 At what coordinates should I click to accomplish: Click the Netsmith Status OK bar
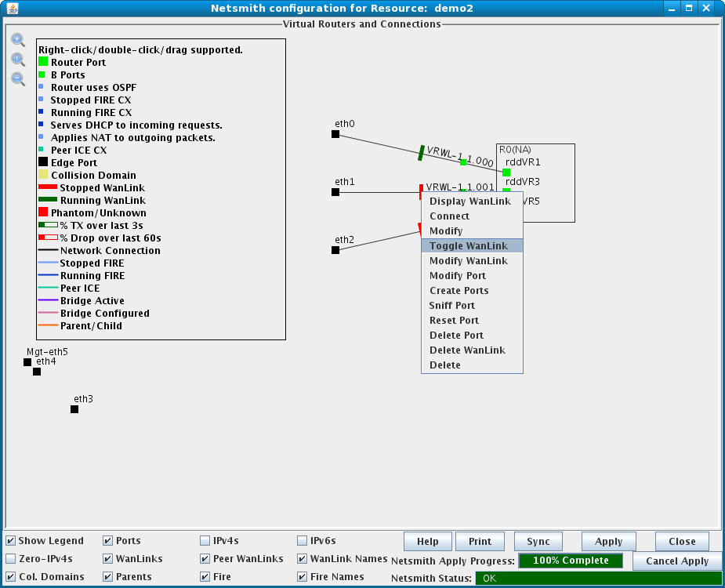click(599, 578)
